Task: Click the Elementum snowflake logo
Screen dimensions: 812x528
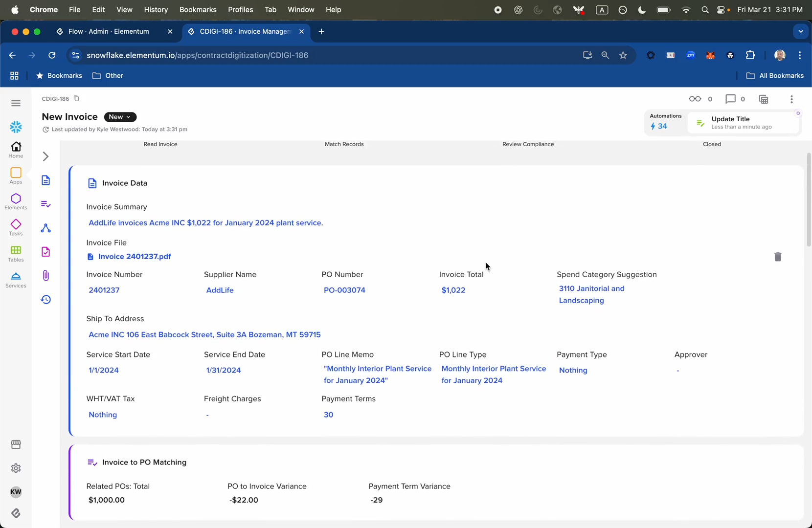Action: coord(16,127)
